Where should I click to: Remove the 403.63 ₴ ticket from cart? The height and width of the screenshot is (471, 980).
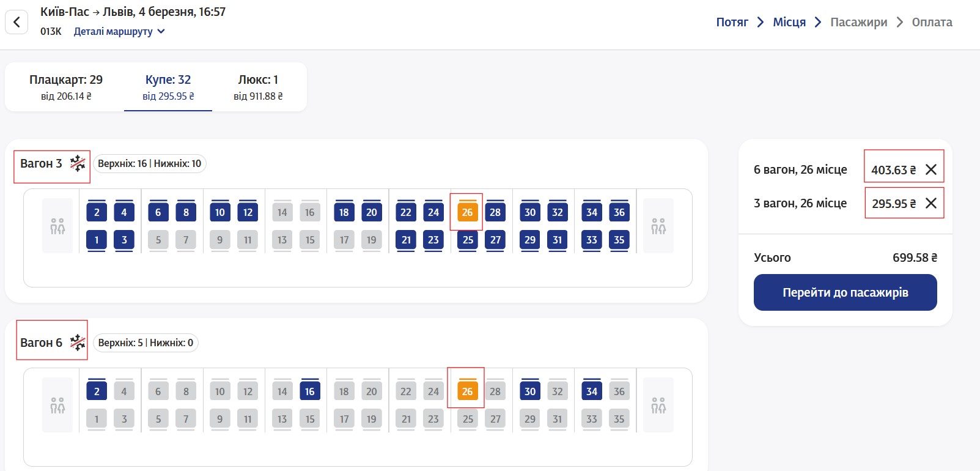[930, 169]
